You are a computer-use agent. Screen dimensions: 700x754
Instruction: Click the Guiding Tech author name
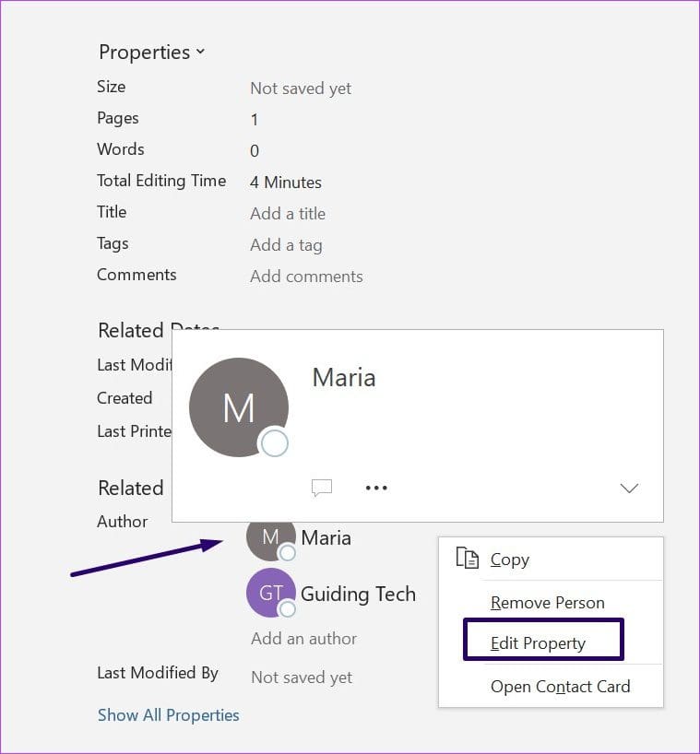358,594
